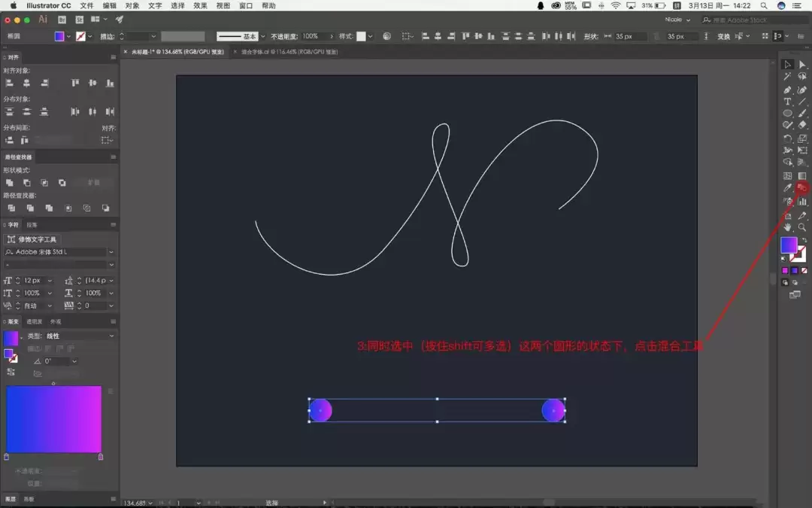Click Search Adobe Stock field
The height and width of the screenshot is (508, 812).
click(x=756, y=20)
